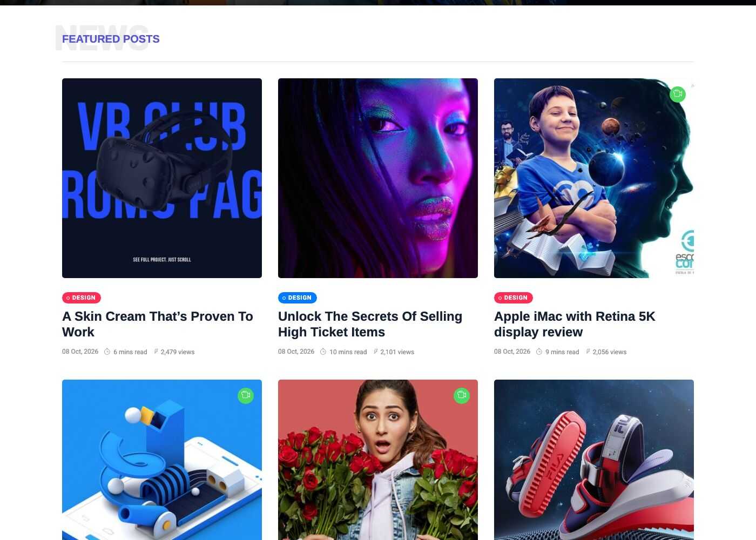Click '6 mins read' text
Image resolution: width=756 pixels, height=540 pixels.
click(130, 352)
